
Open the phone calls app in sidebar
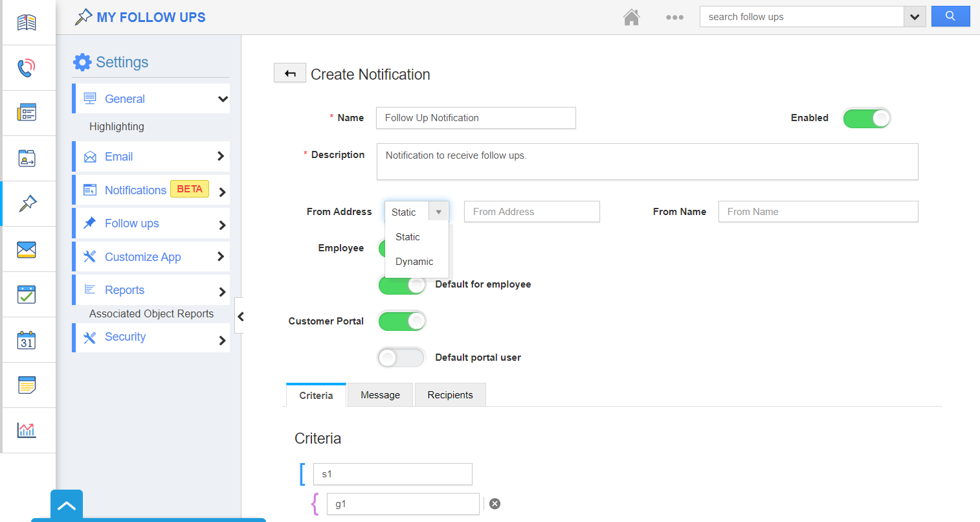click(27, 68)
